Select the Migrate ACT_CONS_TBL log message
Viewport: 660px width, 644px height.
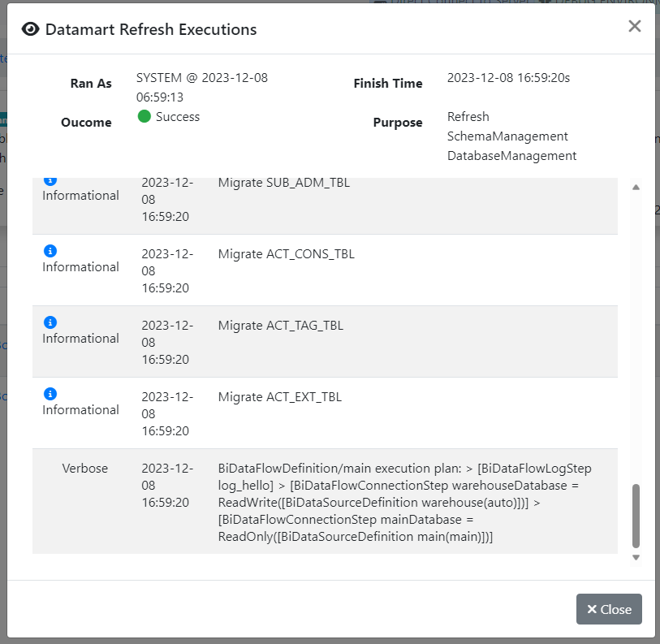(286, 254)
